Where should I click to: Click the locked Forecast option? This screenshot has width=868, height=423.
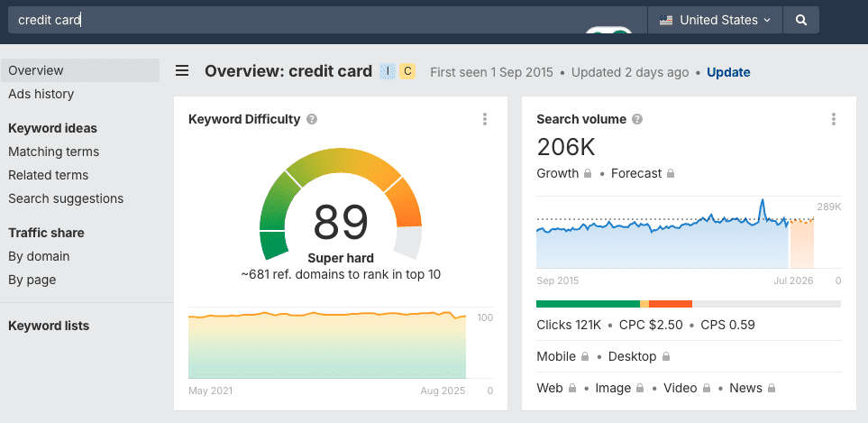click(x=643, y=173)
